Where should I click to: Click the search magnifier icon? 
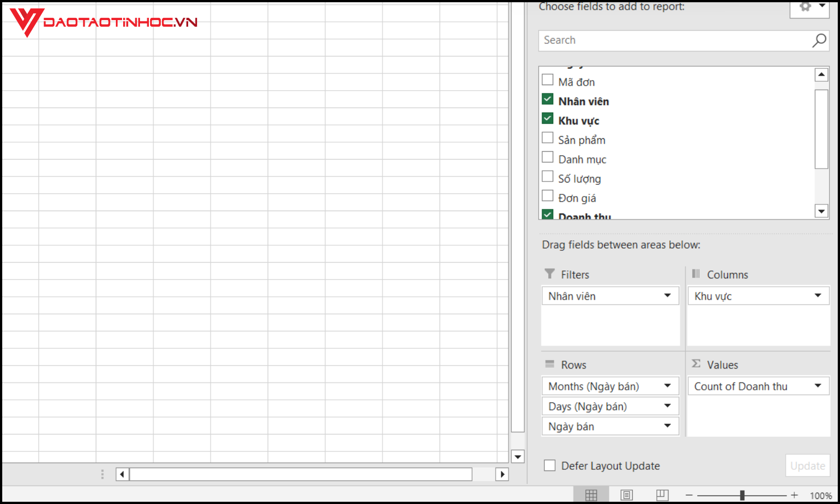click(819, 40)
